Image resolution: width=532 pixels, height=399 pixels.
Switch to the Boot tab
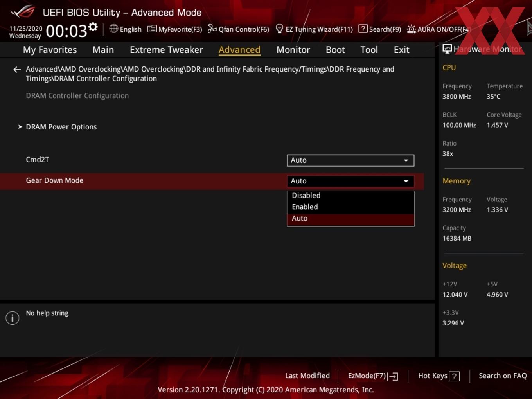335,50
